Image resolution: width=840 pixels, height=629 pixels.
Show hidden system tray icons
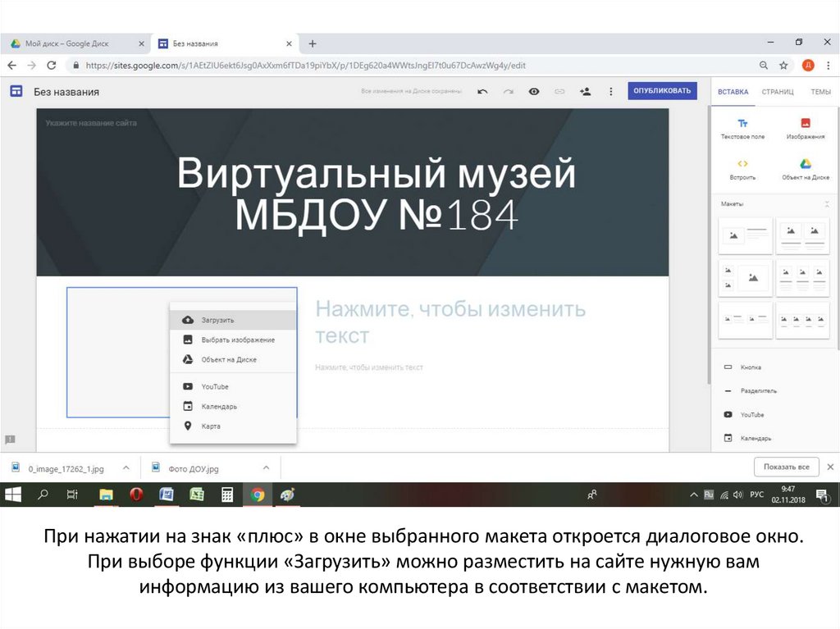(x=694, y=495)
